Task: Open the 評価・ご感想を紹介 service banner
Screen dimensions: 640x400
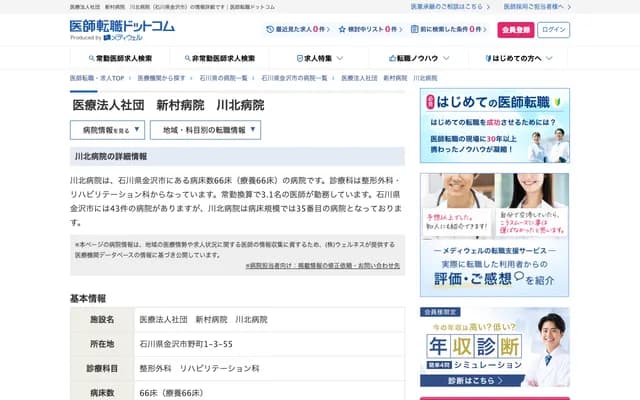Action: tap(495, 235)
